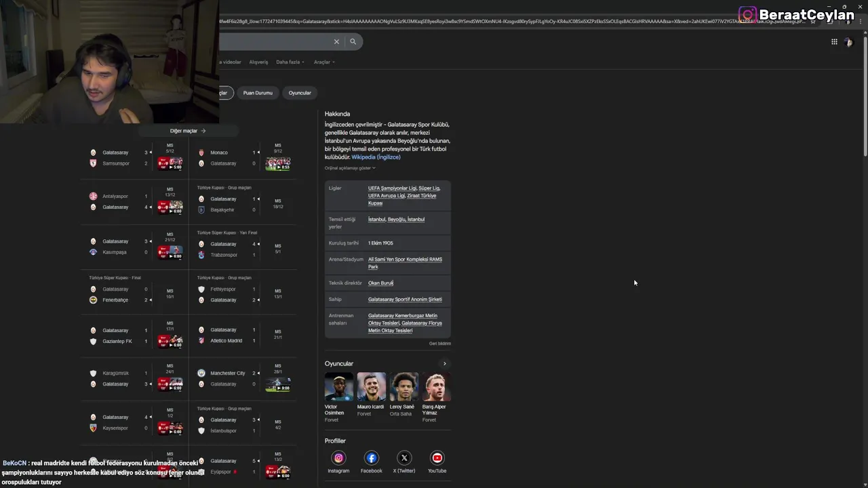Open the Google account avatar
Image resolution: width=868 pixels, height=488 pixels.
pos(848,42)
